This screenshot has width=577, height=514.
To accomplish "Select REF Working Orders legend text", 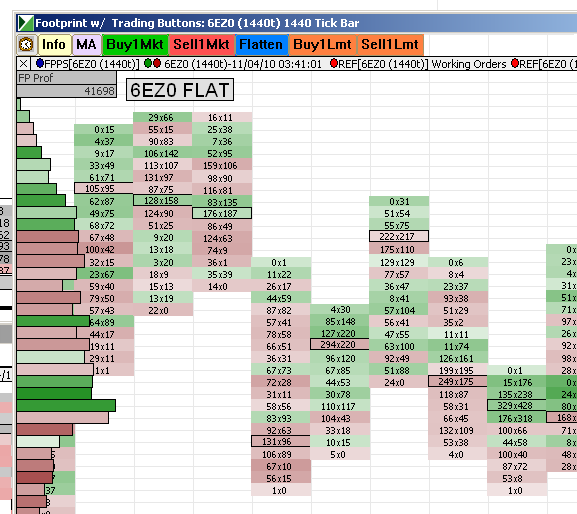I will pos(422,64).
